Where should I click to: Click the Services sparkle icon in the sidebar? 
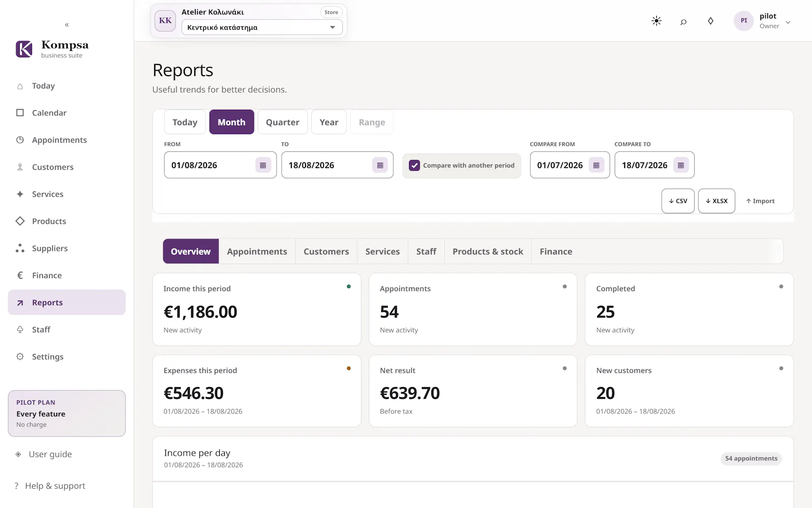(20, 194)
